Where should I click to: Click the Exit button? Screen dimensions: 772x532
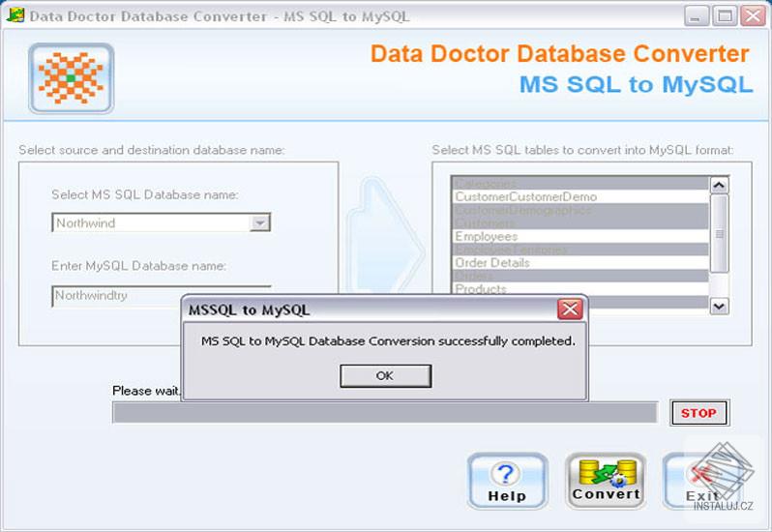702,481
